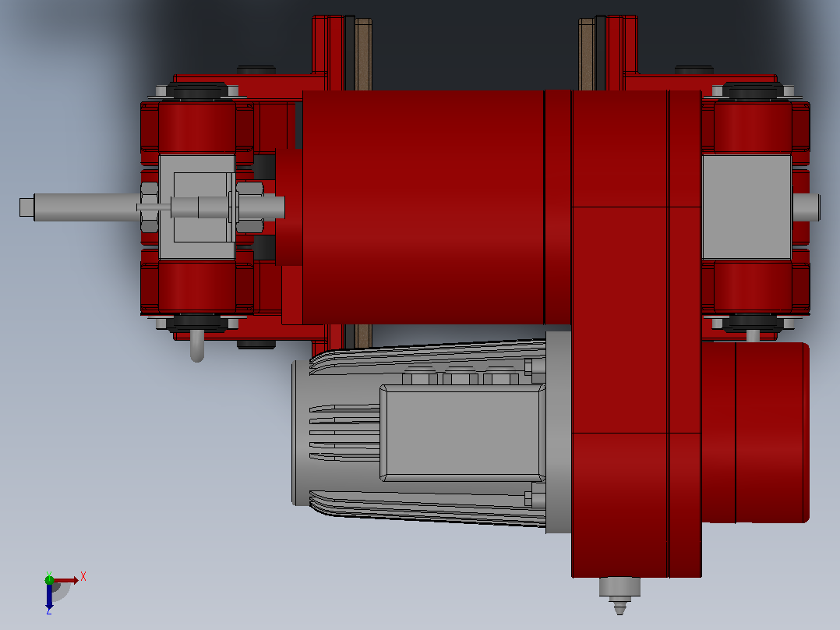
Task: Pick the long gray shaft protruding at left
Action: [x=79, y=207]
